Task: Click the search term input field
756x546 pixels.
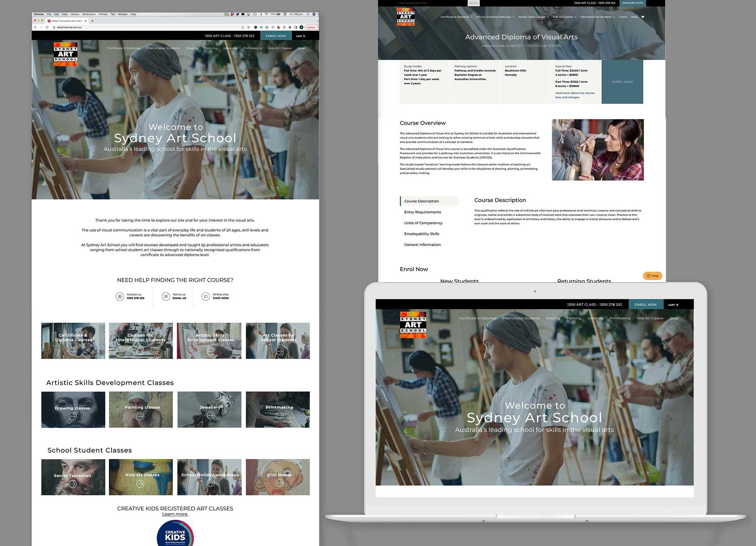Action: coord(433,3)
